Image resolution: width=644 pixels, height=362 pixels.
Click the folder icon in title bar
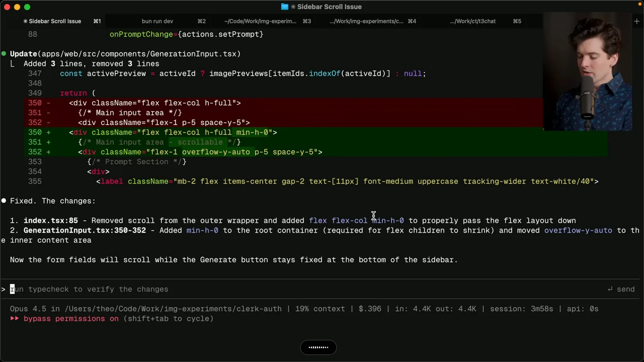pos(285,6)
